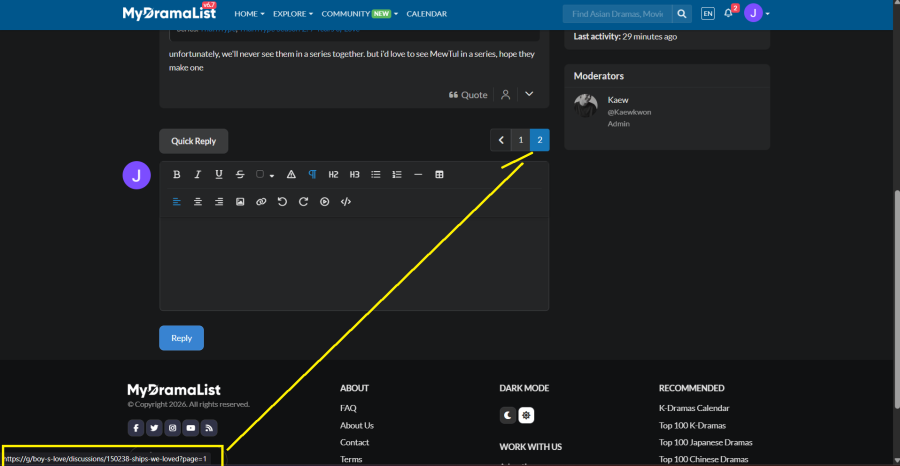
Task: Insert a table in the editor
Action: [439, 174]
